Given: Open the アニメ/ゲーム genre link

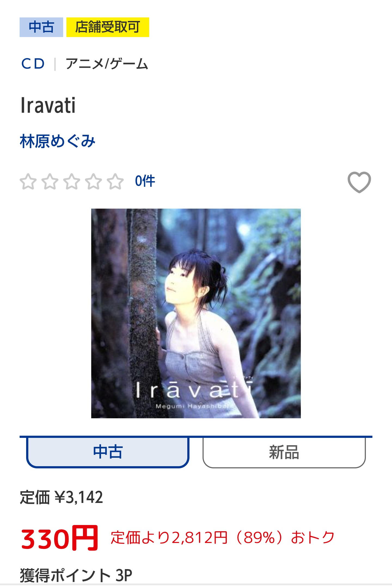Looking at the screenshot, I should click(x=107, y=64).
